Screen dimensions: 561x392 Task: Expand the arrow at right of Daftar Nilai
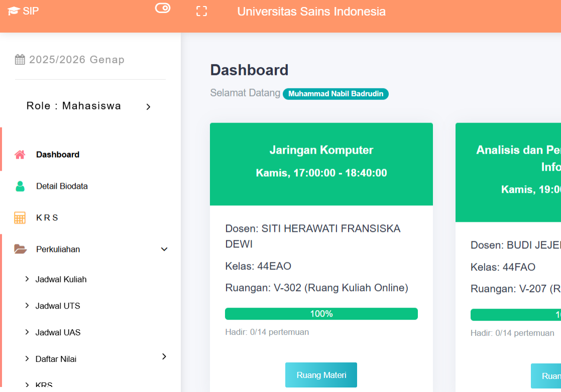coord(164,356)
